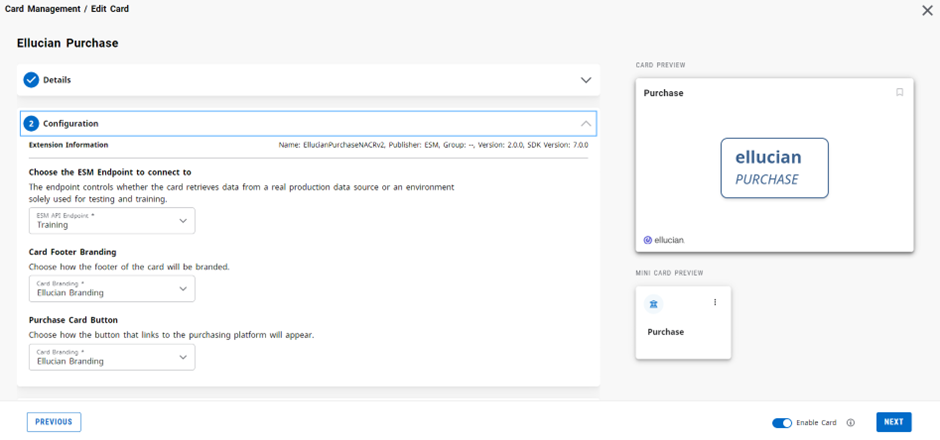Click the Extension Information label
Screen dimensions: 940x440
(68, 145)
